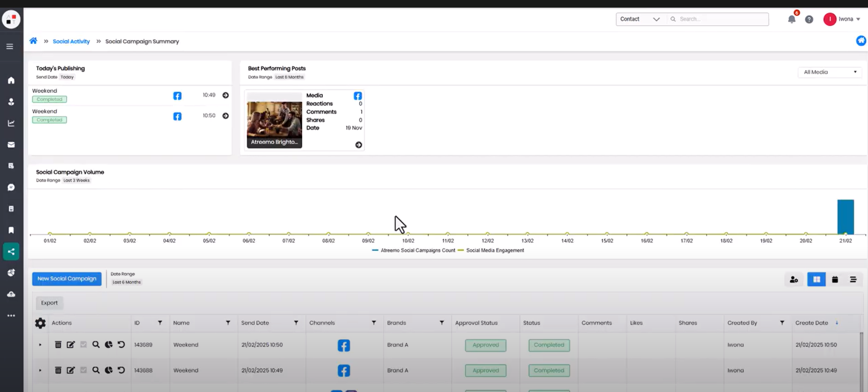Click the table settings gear icon

coord(40,323)
